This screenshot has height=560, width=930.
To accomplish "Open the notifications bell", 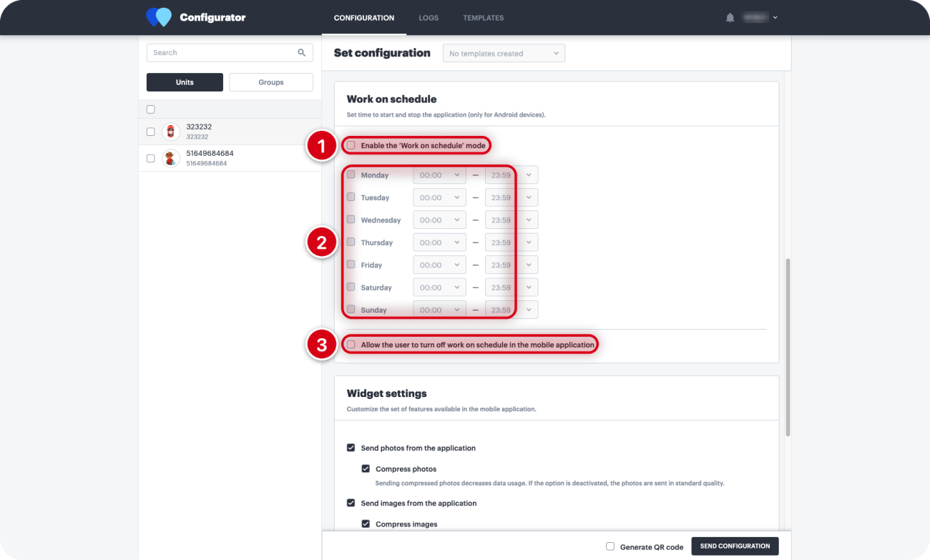I will [730, 18].
